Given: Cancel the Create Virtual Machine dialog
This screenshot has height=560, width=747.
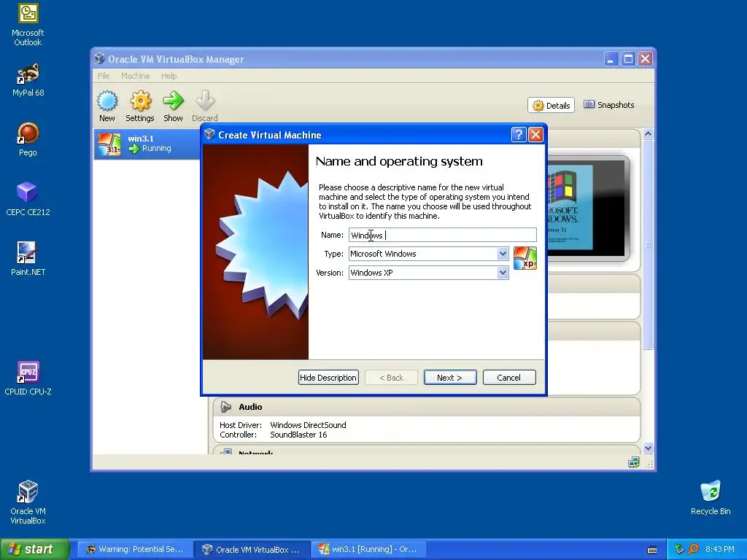Looking at the screenshot, I should 509,378.
